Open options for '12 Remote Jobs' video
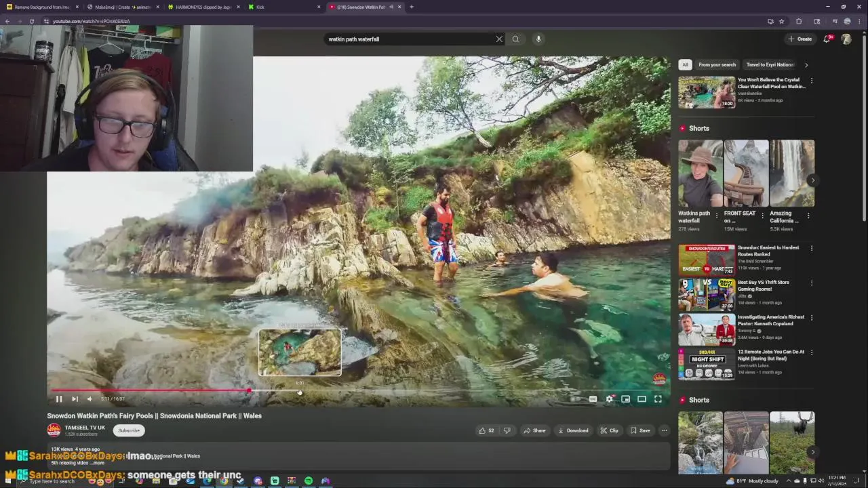This screenshot has height=488, width=868. tap(812, 352)
